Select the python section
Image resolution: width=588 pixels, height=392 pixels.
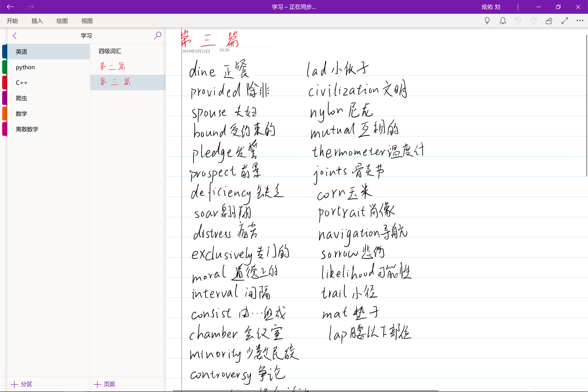pyautogui.click(x=25, y=67)
